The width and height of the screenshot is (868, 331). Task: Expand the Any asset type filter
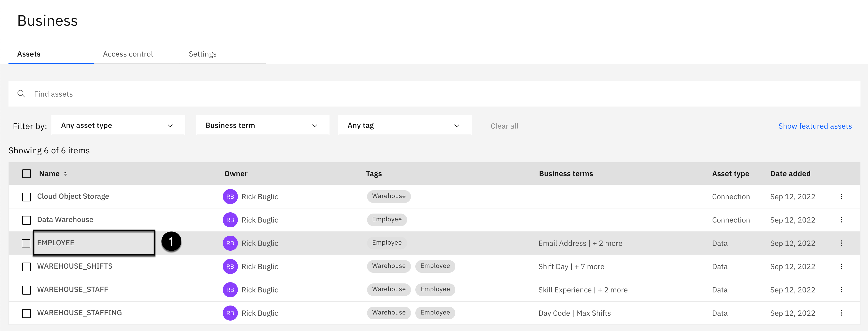[x=118, y=125]
